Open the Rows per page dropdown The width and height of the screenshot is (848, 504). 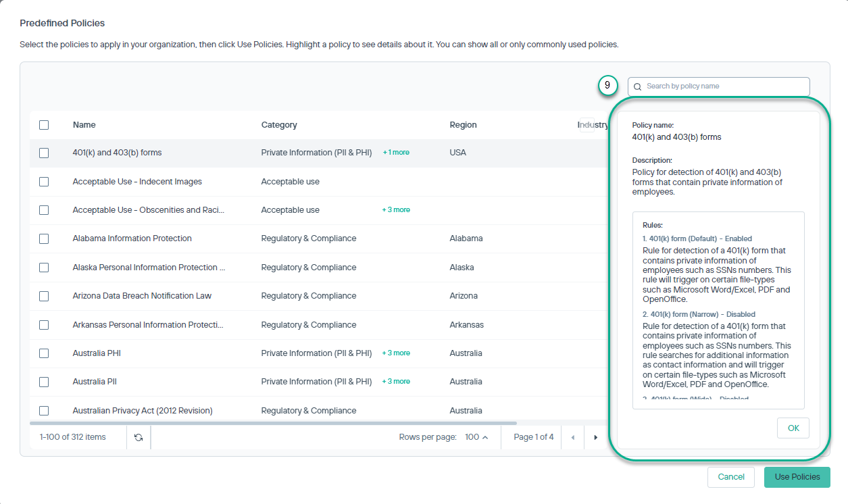coord(478,437)
